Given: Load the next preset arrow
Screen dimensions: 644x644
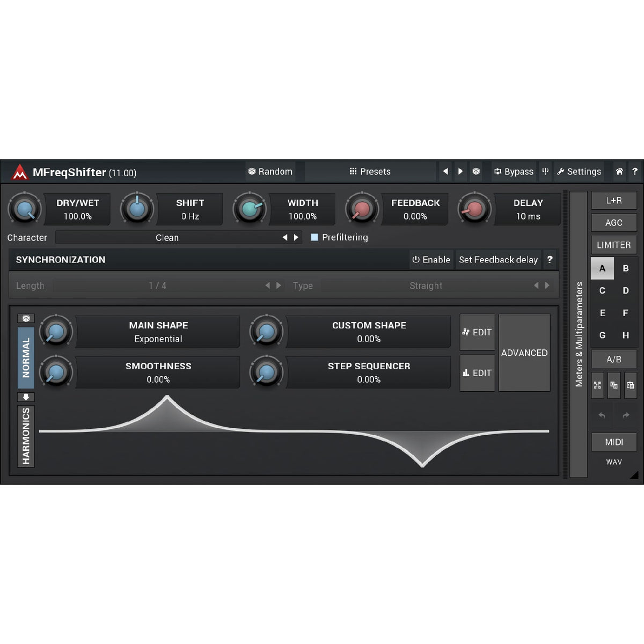Looking at the screenshot, I should click(460, 172).
